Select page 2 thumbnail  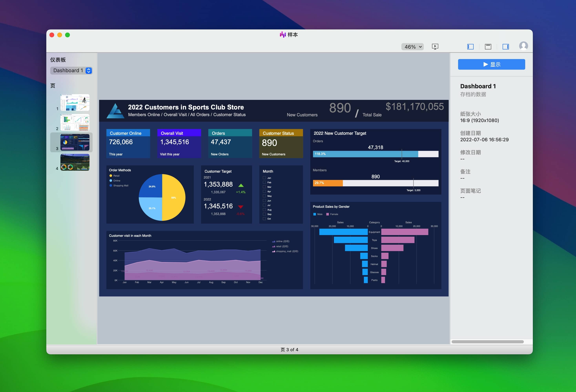[75, 122]
